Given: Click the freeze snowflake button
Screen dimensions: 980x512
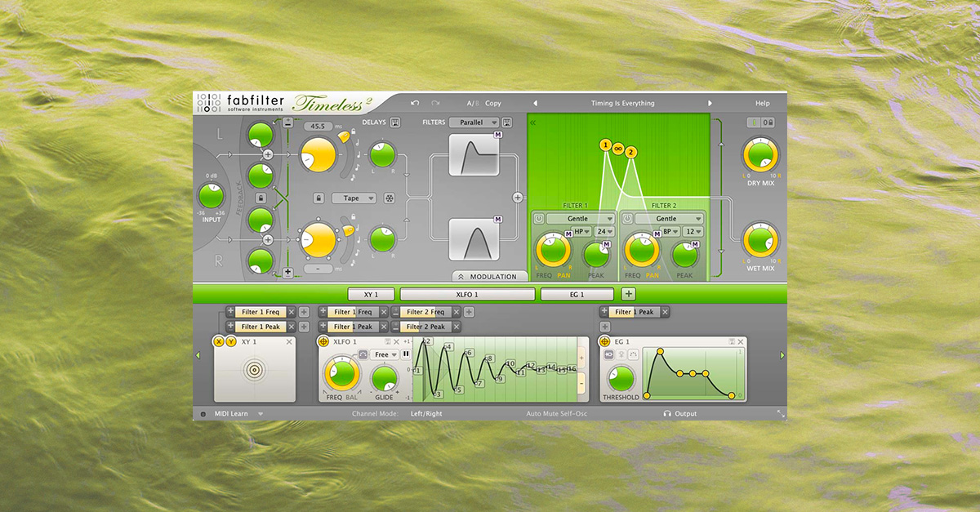Looking at the screenshot, I should coord(390,198).
